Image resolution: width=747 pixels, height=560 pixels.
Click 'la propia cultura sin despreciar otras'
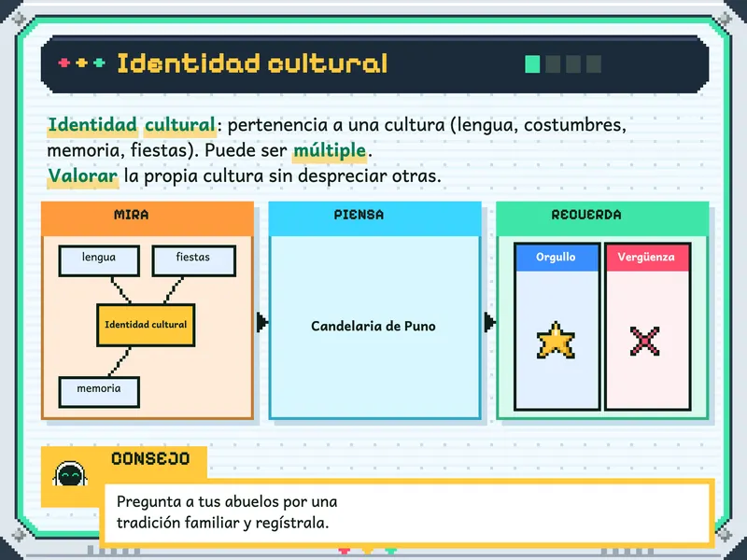pos(283,176)
